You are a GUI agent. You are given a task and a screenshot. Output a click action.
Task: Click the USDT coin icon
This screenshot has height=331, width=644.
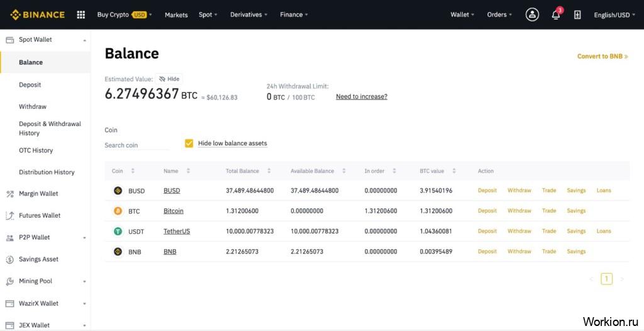pos(118,232)
